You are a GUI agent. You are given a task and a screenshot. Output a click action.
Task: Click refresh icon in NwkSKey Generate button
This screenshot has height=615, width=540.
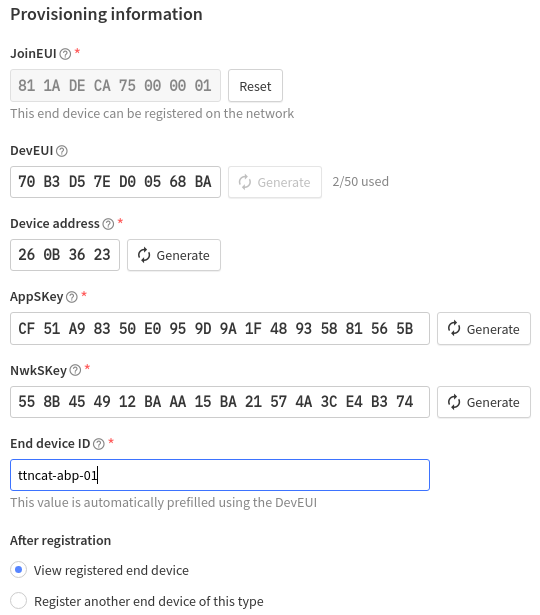point(454,402)
